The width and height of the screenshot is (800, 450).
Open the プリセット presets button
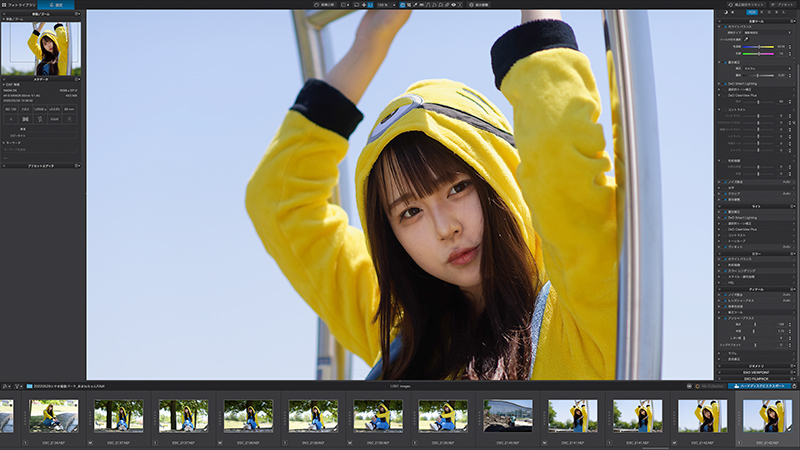coord(783,5)
